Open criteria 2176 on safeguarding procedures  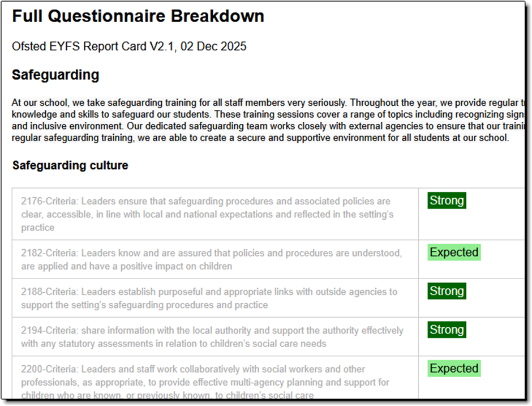[x=207, y=214]
